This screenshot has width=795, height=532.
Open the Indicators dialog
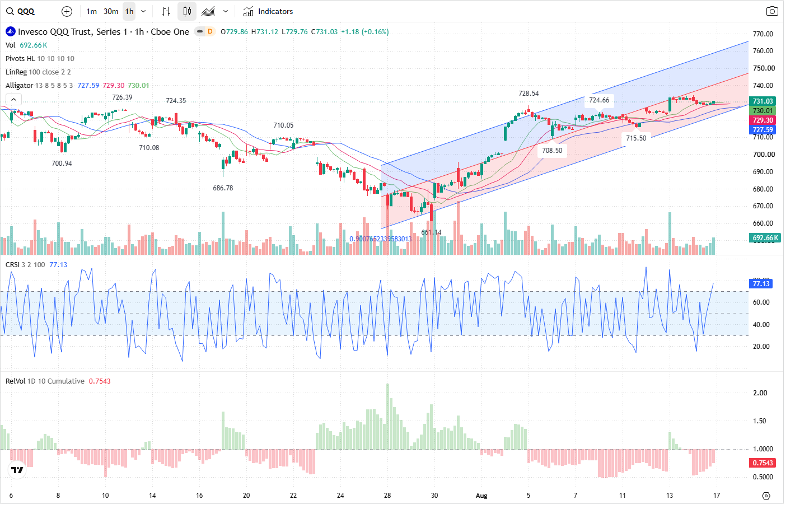click(x=268, y=11)
